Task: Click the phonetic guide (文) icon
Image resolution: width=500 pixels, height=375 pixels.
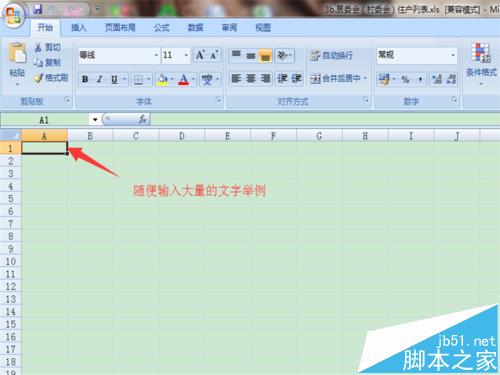Action: [207, 79]
